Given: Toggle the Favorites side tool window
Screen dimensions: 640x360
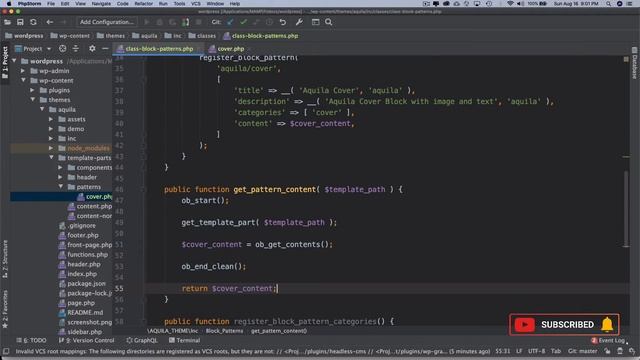Looking at the screenshot, I should (5, 309).
